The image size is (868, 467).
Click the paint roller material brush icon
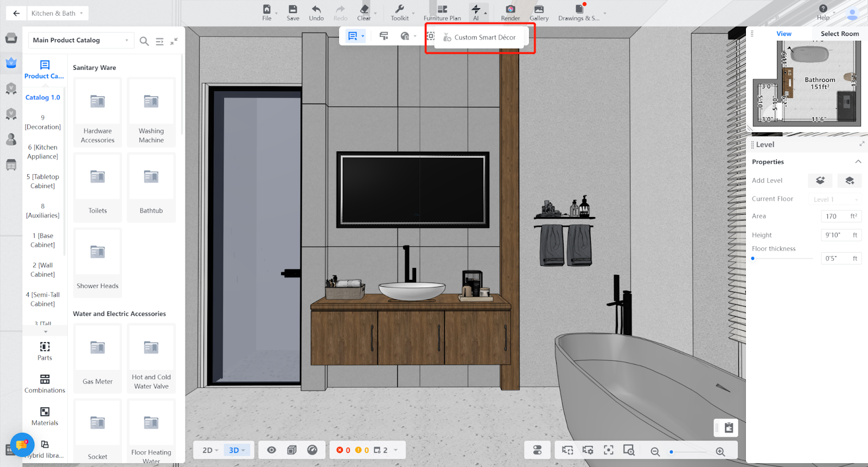384,36
